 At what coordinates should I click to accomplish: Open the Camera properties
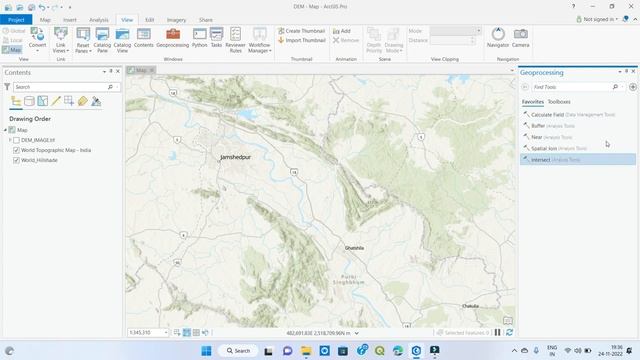click(520, 38)
